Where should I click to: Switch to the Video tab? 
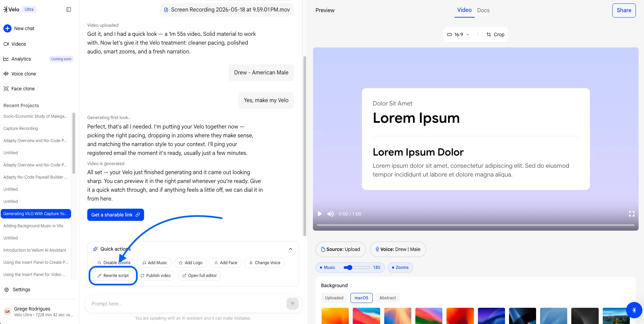pyautogui.click(x=464, y=10)
